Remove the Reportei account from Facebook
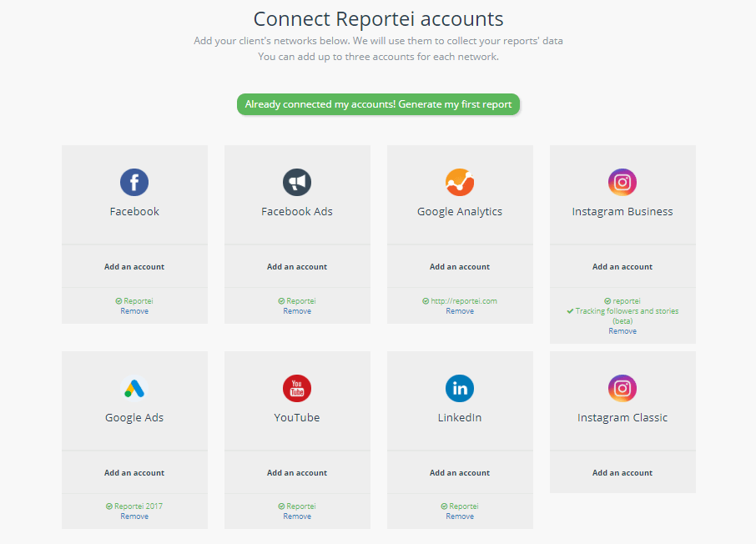 click(x=134, y=311)
